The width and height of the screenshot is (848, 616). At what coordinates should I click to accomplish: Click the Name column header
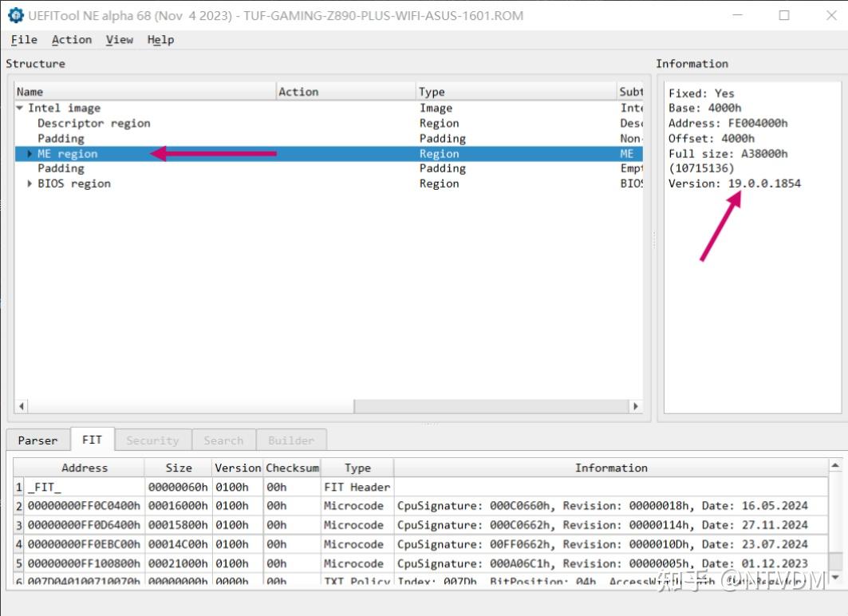145,92
